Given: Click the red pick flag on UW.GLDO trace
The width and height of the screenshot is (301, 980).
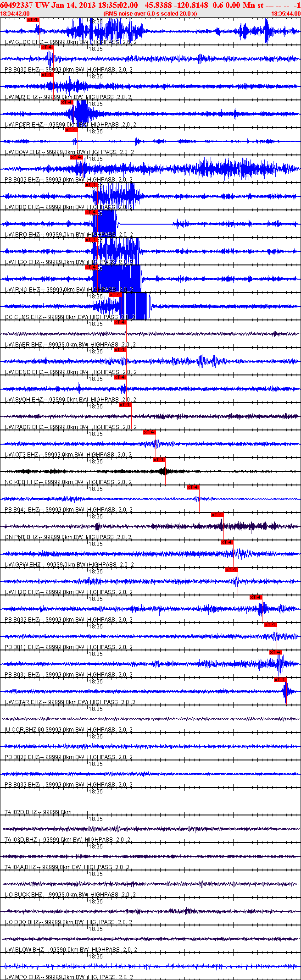Looking at the screenshot, I should pyautogui.click(x=33, y=20).
